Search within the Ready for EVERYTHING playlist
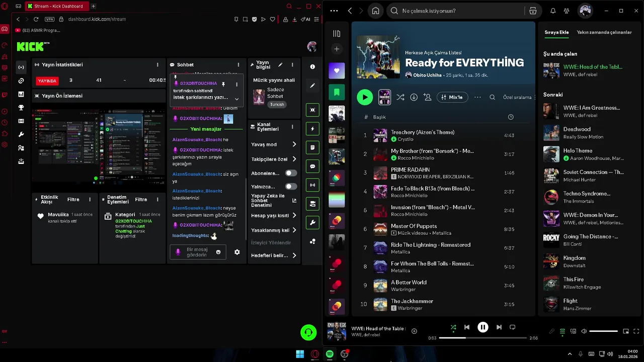 (493, 97)
